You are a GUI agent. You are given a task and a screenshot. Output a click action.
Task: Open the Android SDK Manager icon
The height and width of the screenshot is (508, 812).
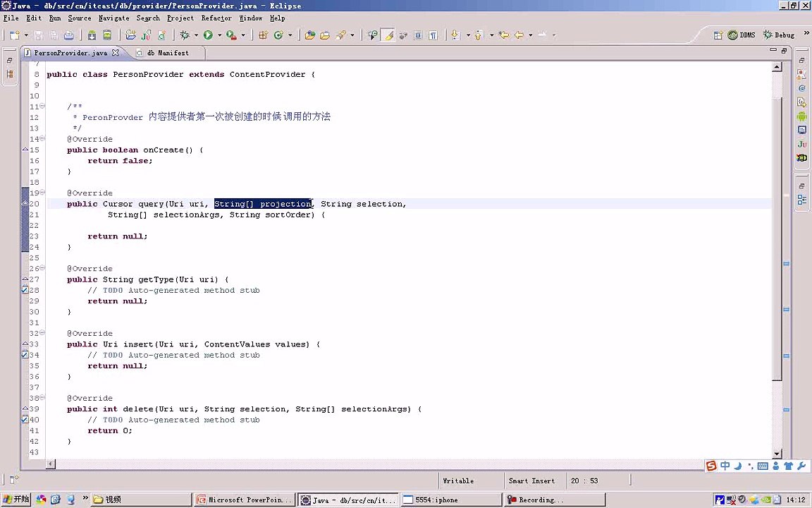[92, 35]
